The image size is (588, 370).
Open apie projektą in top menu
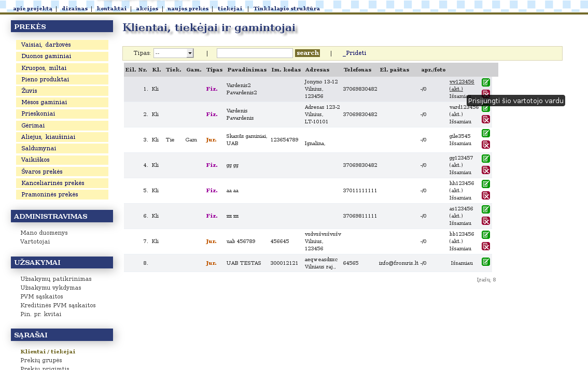33,8
